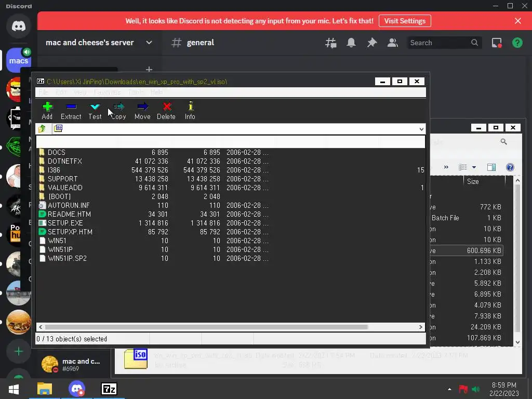Image resolution: width=532 pixels, height=399 pixels.
Task: Toggle the member list icon
Action: [x=393, y=43]
